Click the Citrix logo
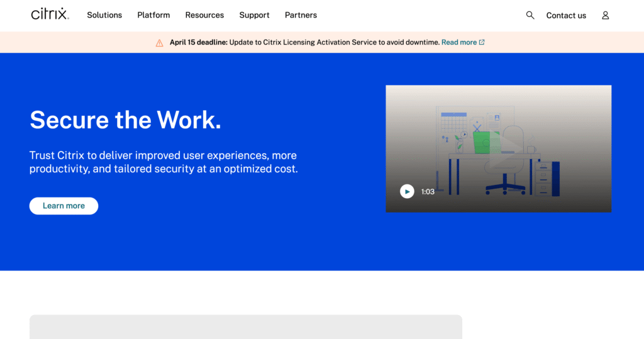644x339 pixels. point(50,14)
